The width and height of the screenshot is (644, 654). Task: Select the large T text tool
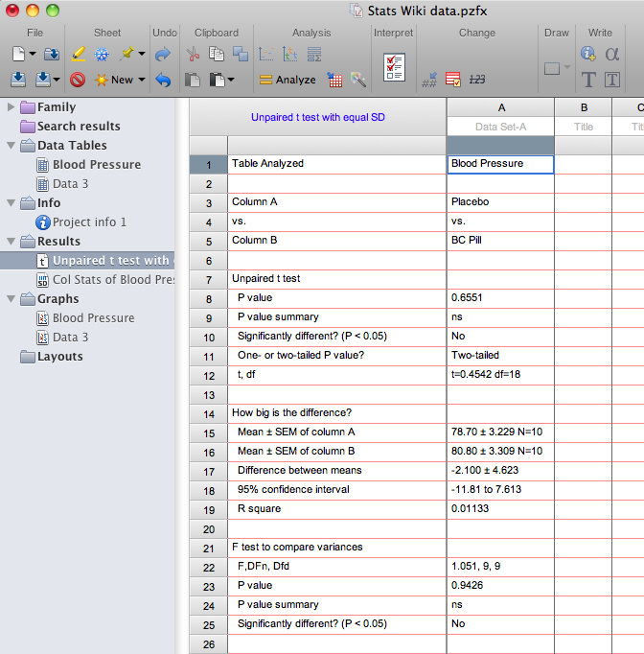point(588,80)
